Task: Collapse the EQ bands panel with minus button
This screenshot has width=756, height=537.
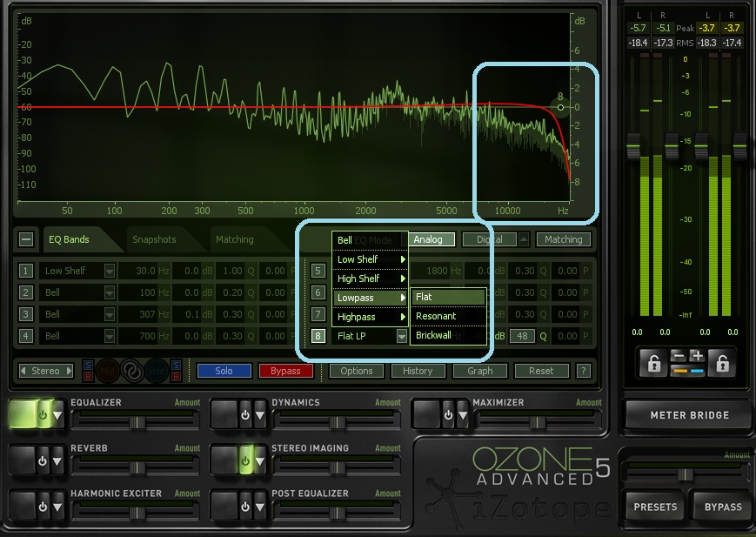Action: 26,239
